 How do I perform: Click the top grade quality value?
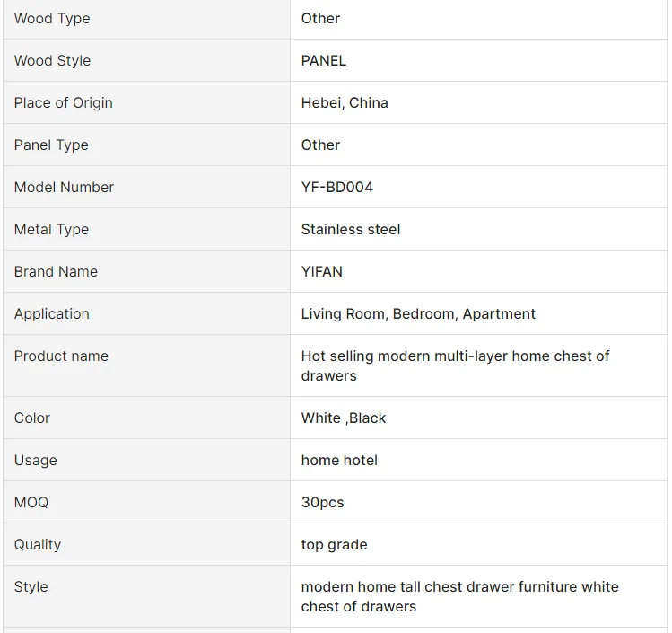click(x=334, y=545)
